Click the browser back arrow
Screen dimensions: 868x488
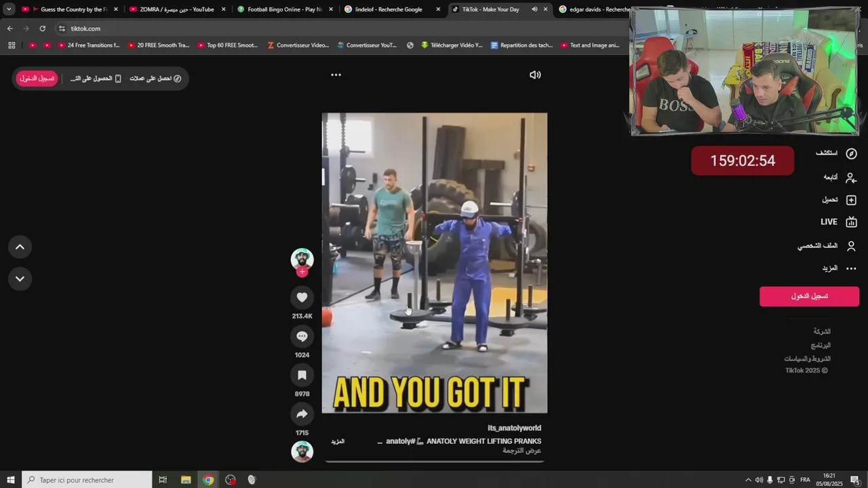[9, 28]
